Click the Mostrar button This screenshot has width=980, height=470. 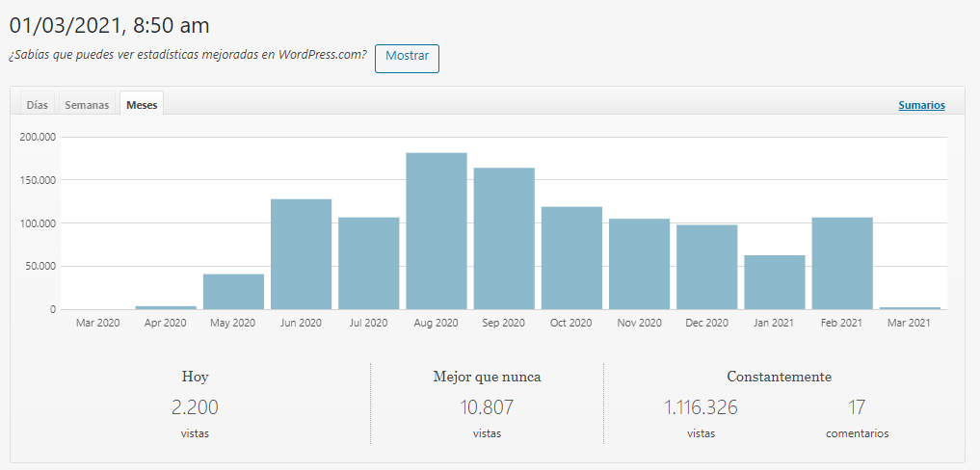[407, 57]
